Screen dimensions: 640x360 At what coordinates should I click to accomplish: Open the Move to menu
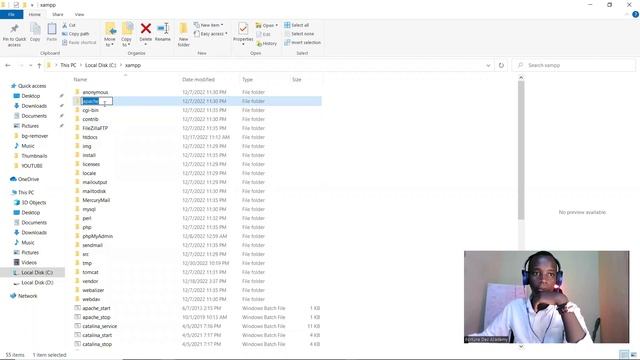click(110, 34)
